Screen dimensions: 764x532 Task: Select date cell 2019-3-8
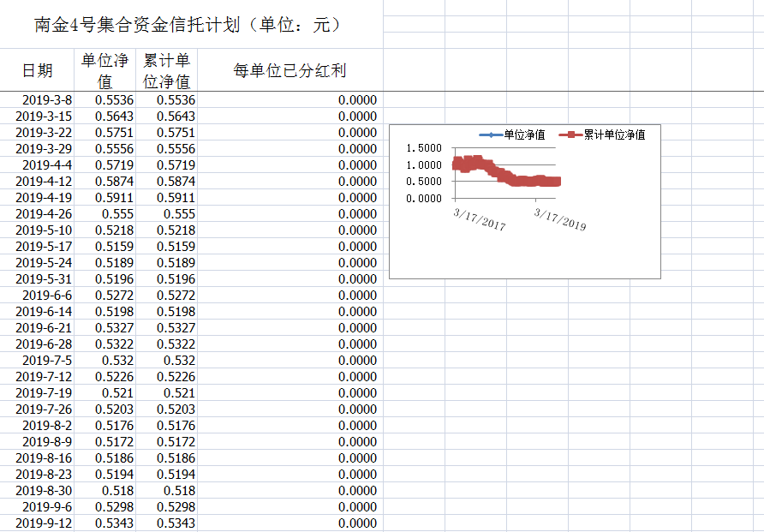coord(37,100)
